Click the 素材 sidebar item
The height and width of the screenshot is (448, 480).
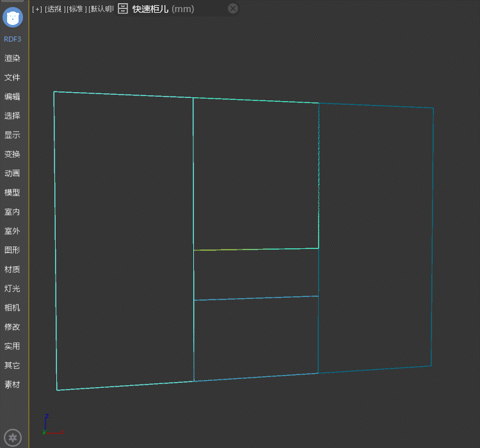pos(13,385)
